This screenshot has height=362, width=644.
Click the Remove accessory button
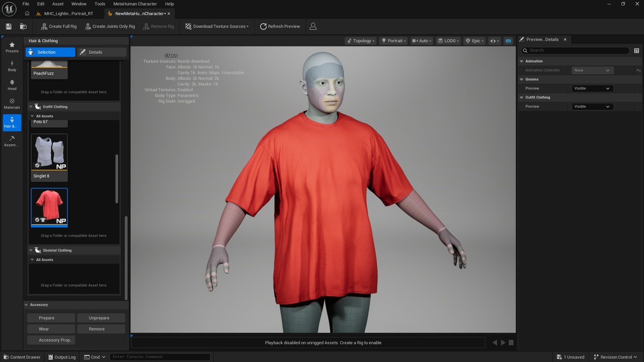[x=101, y=329]
